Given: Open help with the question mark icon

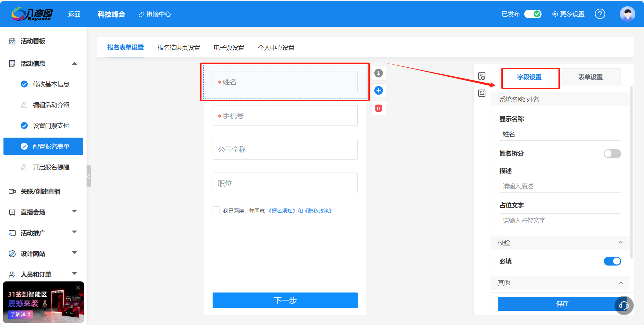Looking at the screenshot, I should pos(600,14).
